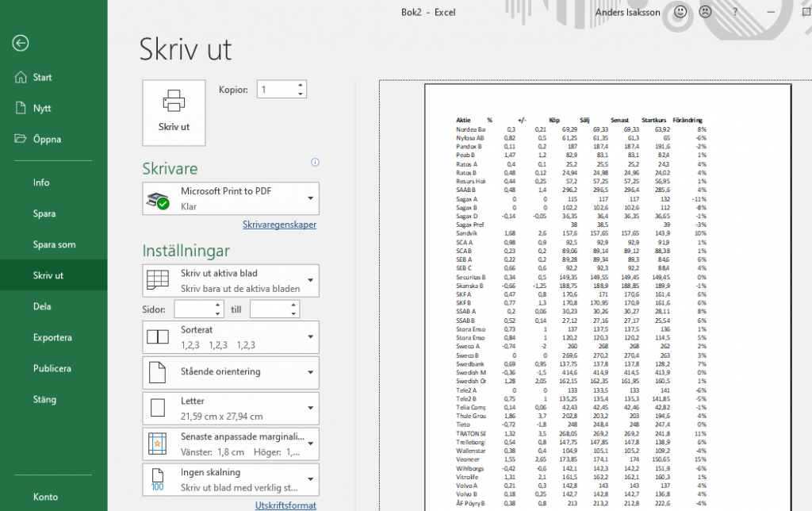
Task: Open help via the question mark icon
Action: click(x=735, y=12)
